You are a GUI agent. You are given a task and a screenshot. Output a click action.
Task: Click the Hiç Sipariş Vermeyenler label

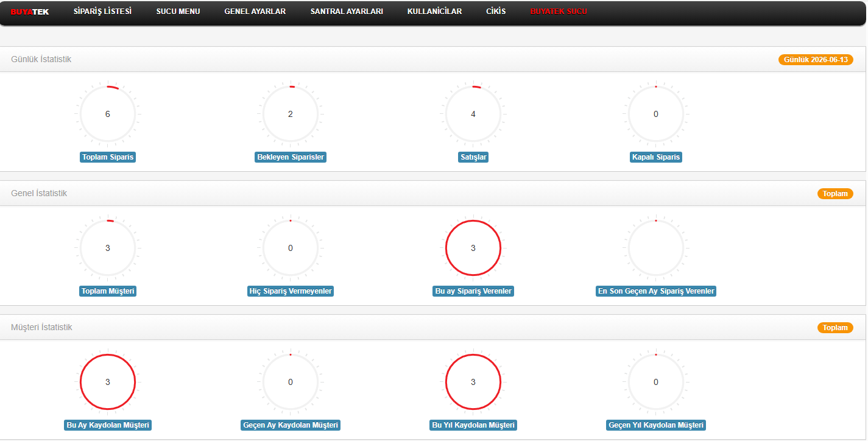pos(291,291)
